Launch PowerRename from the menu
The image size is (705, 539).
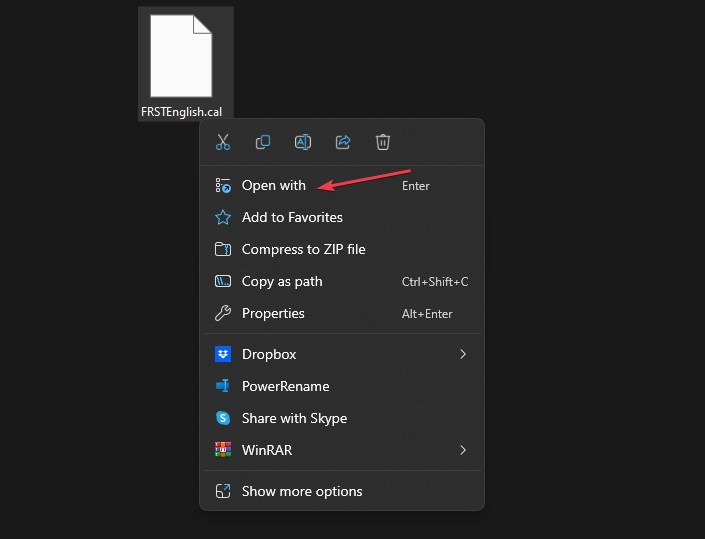(342, 386)
